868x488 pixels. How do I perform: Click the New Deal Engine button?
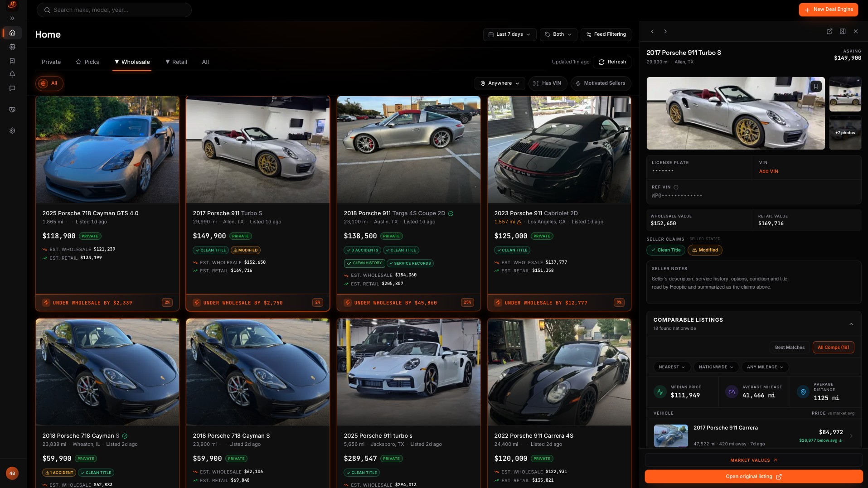point(828,10)
